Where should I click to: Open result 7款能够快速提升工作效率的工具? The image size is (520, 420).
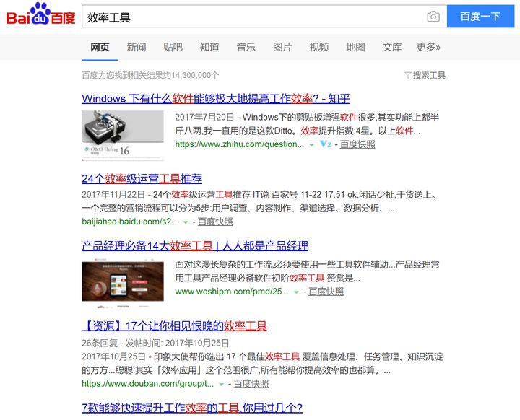(x=192, y=408)
